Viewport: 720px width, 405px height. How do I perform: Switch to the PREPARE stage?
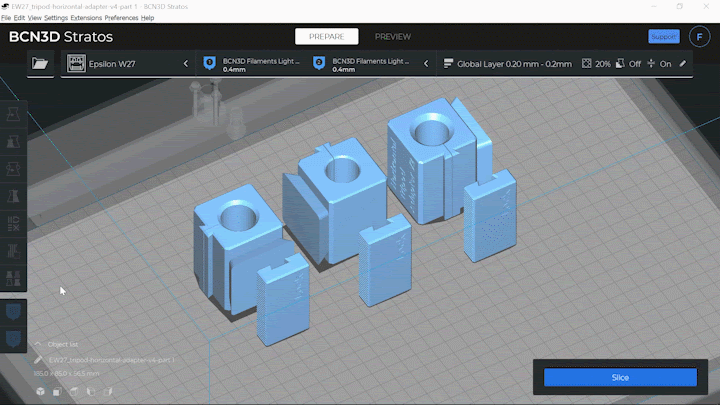point(326,37)
